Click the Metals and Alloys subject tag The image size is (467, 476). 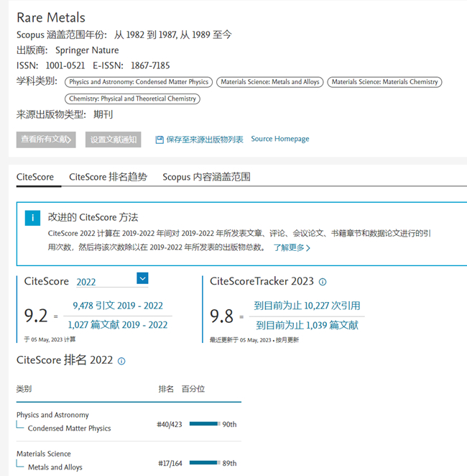[x=270, y=82]
